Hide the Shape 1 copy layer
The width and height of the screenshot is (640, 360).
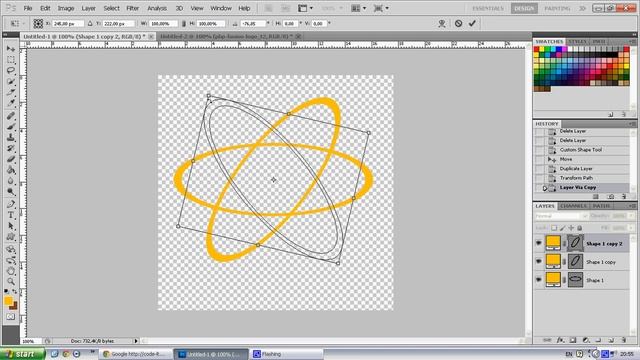(x=539, y=262)
